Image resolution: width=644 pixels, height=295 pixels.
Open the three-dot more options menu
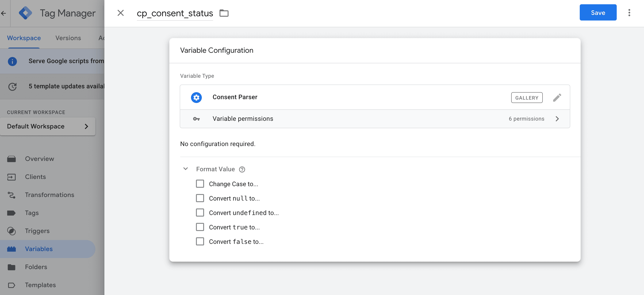[x=629, y=13]
